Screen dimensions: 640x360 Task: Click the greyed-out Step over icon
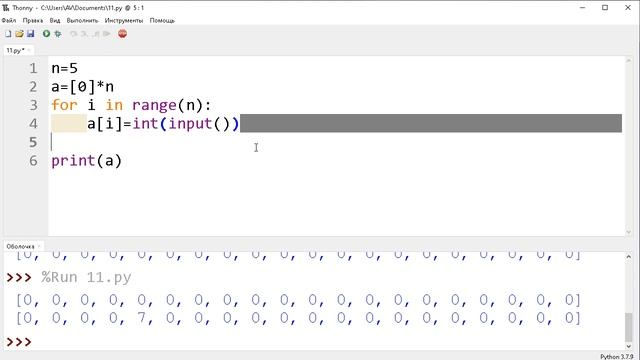(73, 34)
